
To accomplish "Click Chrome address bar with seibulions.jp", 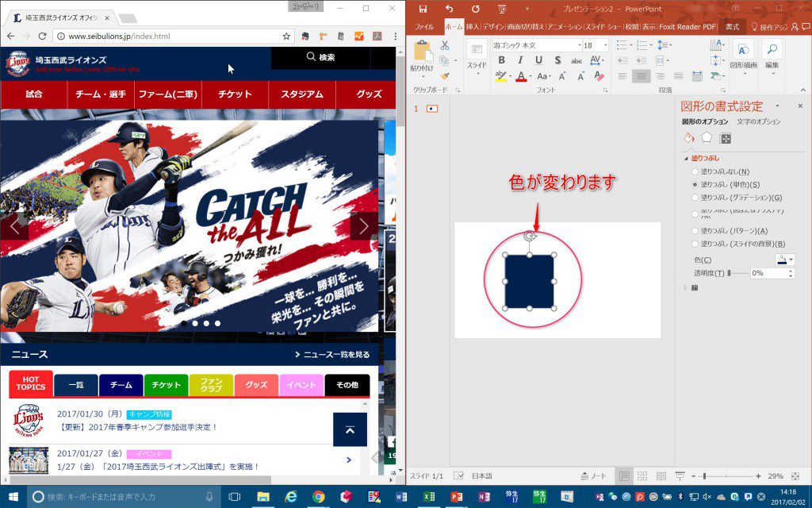I will (174, 37).
